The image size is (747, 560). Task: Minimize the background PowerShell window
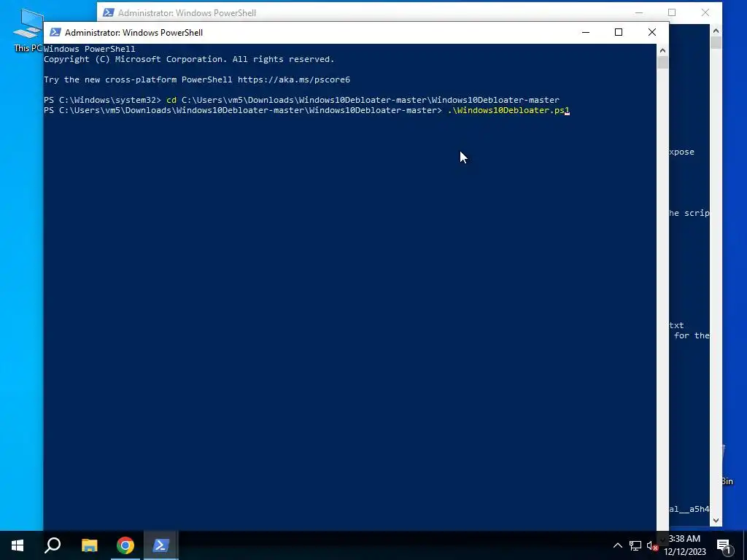(x=639, y=12)
